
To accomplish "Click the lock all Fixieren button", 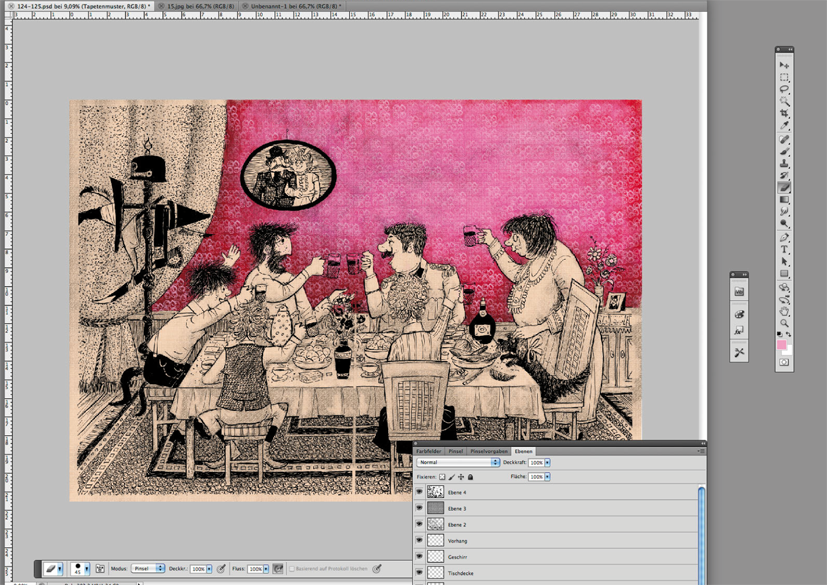I will 470,477.
